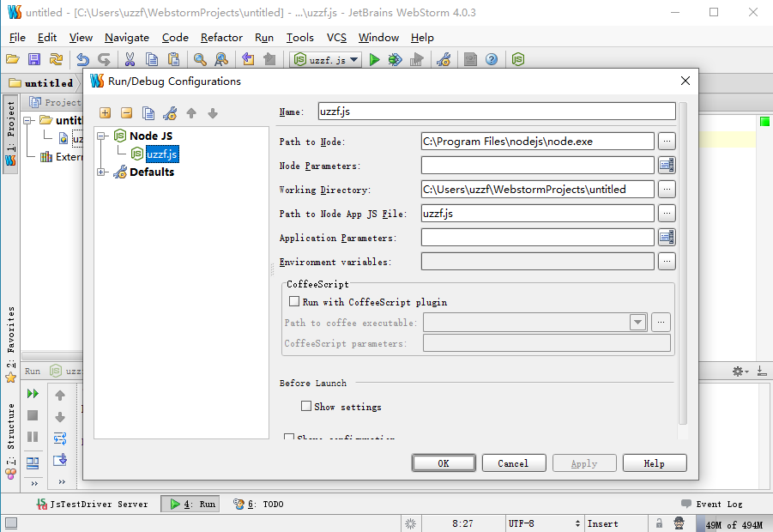This screenshot has height=532, width=773.
Task: Browse Path to Node button
Action: click(667, 141)
